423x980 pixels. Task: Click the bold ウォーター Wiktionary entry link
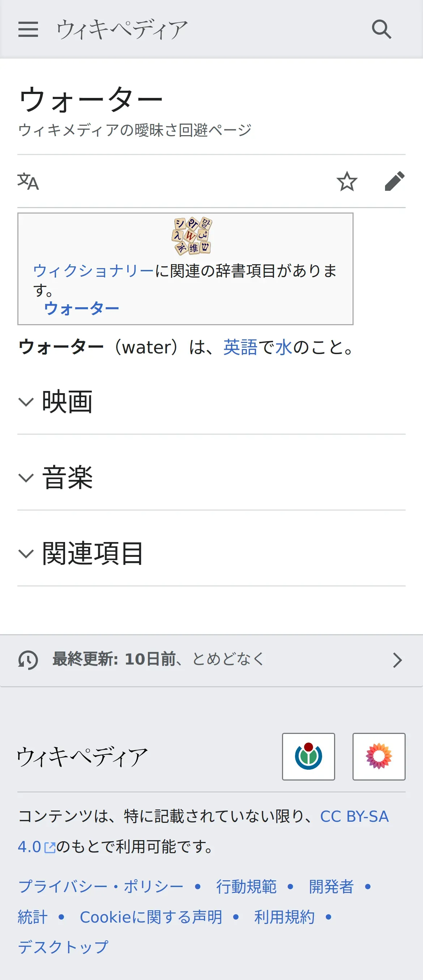tap(81, 308)
